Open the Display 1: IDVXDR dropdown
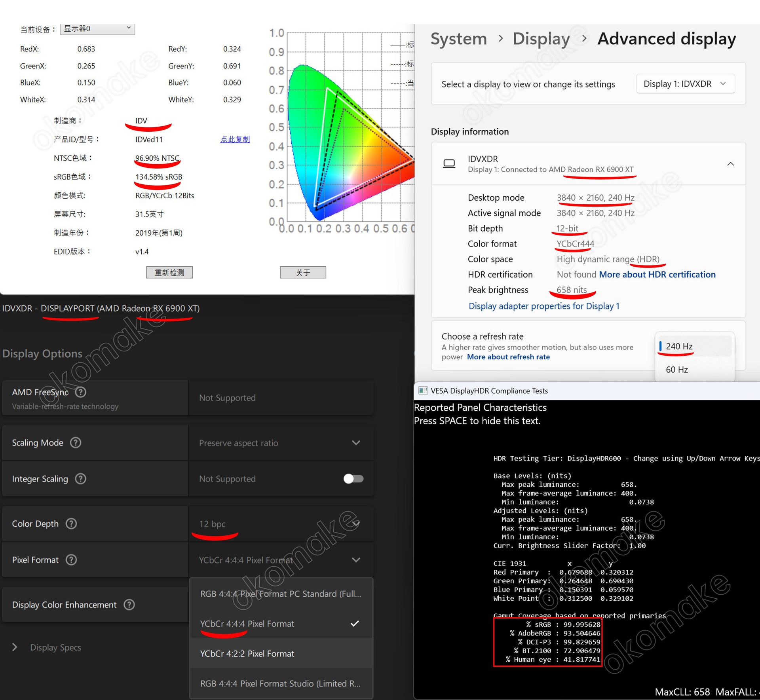This screenshot has height=700, width=760. pos(685,84)
